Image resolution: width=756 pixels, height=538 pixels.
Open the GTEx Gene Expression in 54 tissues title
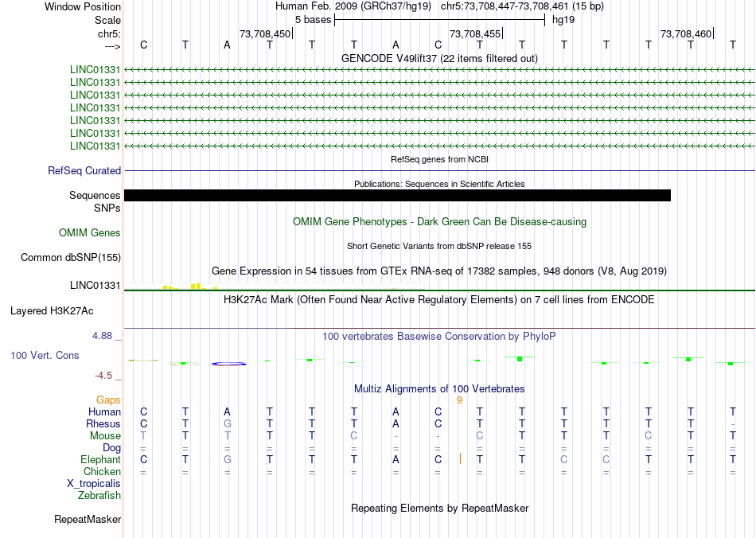pos(439,271)
